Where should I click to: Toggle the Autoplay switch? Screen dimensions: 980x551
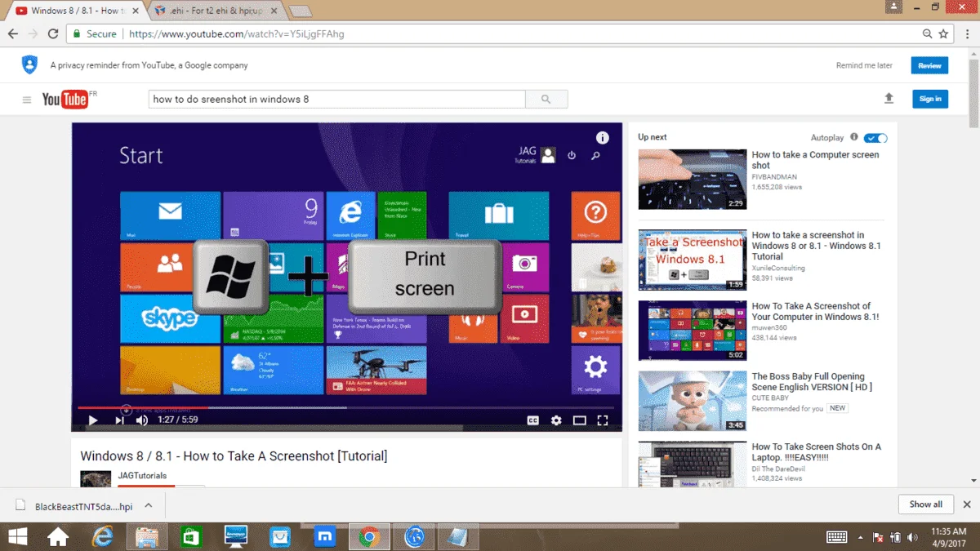click(x=875, y=138)
